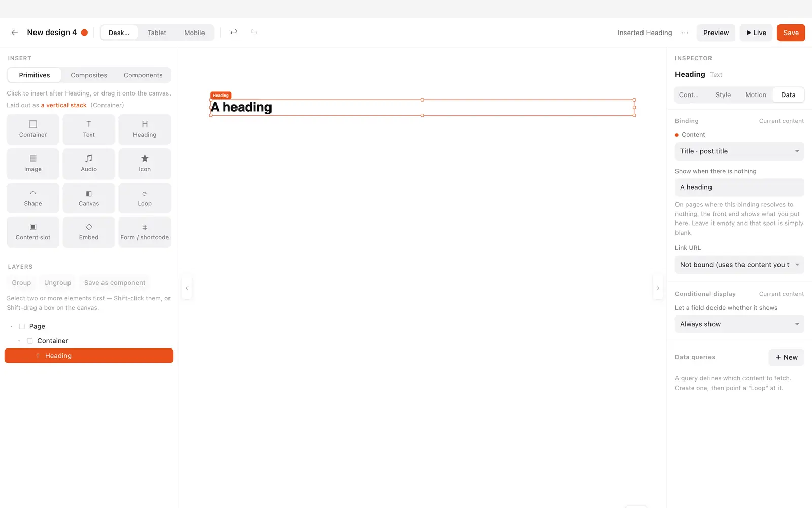Open the Motion inspector tab
Screen dimensions: 812x508
click(x=756, y=95)
